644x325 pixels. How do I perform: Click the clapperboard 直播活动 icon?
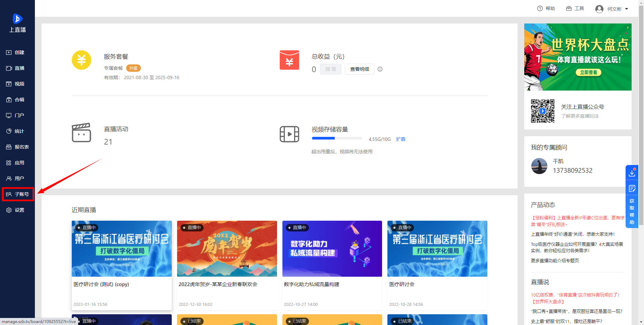pos(82,132)
